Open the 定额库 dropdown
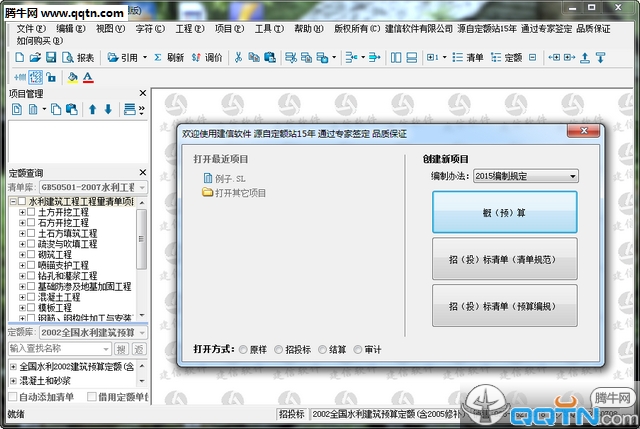Viewport: 640px width, 429px height. pos(93,333)
